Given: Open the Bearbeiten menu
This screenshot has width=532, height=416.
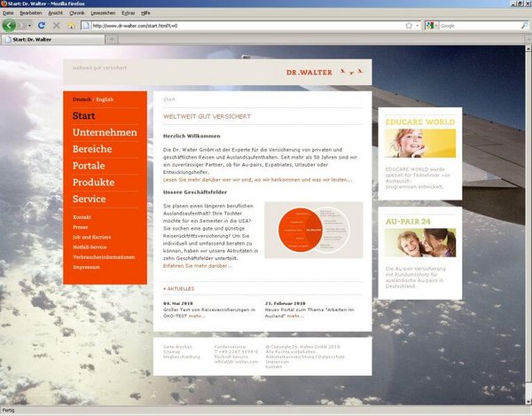Looking at the screenshot, I should (x=31, y=13).
